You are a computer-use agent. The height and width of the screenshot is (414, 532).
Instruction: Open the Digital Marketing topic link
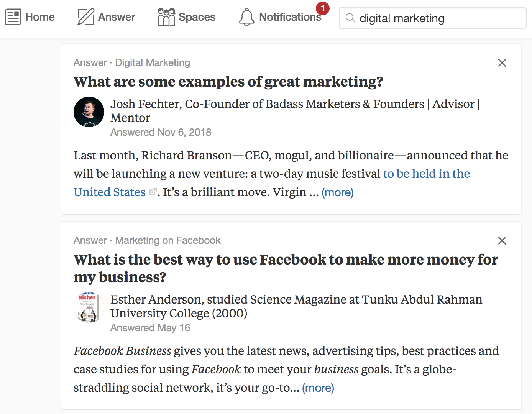point(153,63)
